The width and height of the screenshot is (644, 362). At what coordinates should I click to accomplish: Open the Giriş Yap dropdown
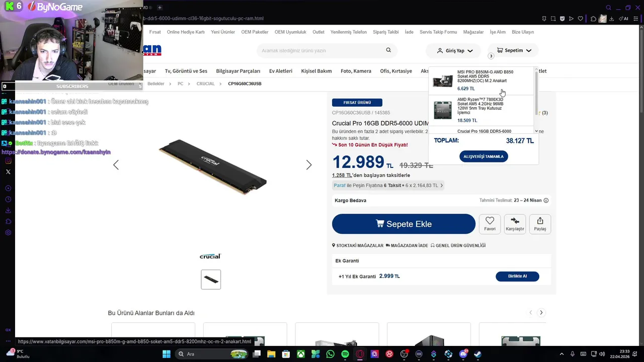[x=454, y=50]
